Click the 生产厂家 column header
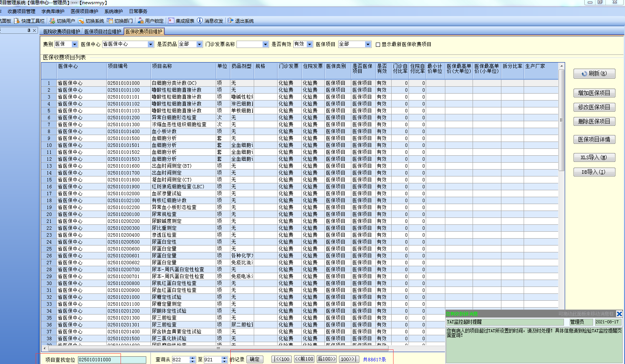 tap(541, 71)
